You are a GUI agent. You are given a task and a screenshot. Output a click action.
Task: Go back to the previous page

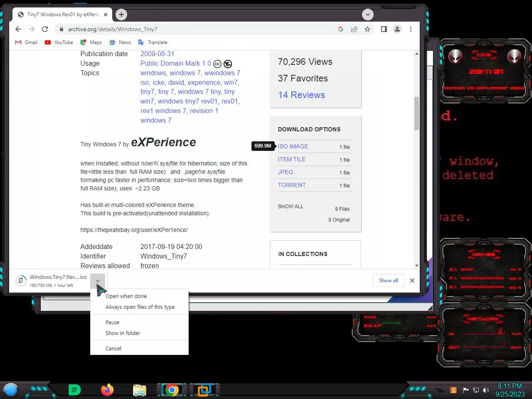18,29
